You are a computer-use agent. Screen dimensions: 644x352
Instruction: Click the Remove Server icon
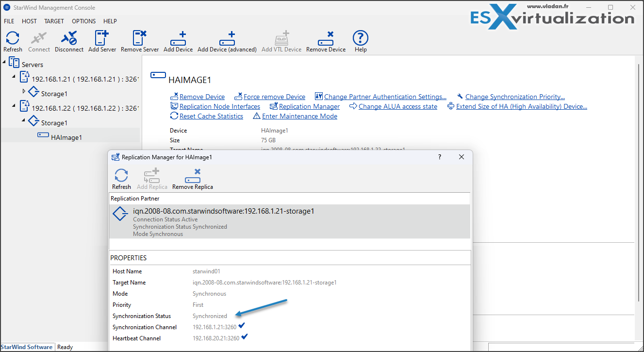(140, 38)
